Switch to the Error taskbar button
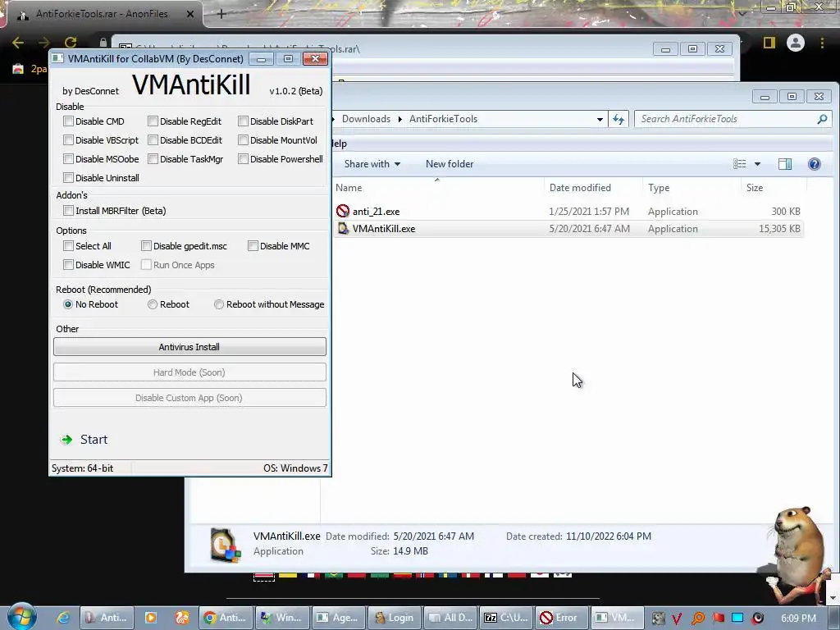The width and height of the screenshot is (840, 630). coord(561,618)
